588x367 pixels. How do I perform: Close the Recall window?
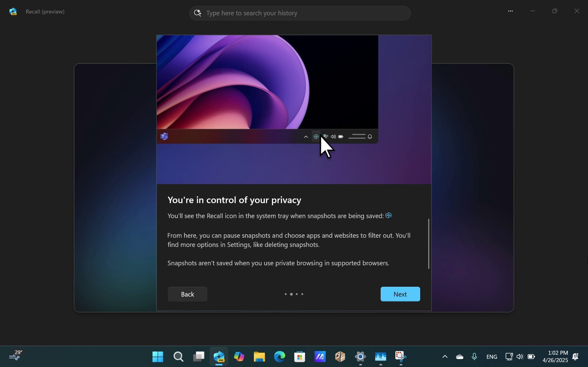pos(577,11)
